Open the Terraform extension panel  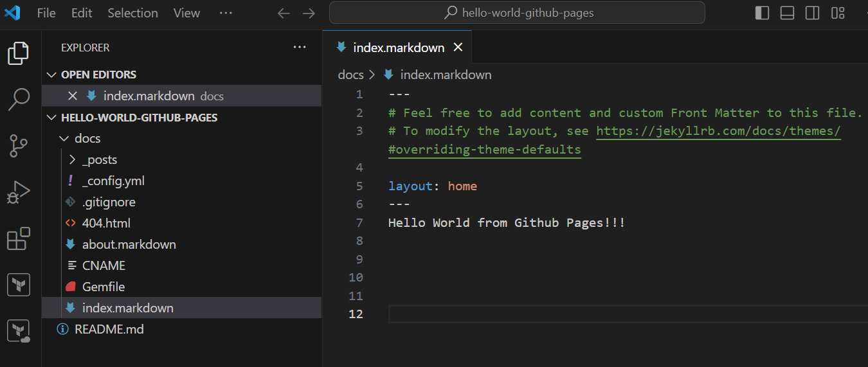point(19,285)
